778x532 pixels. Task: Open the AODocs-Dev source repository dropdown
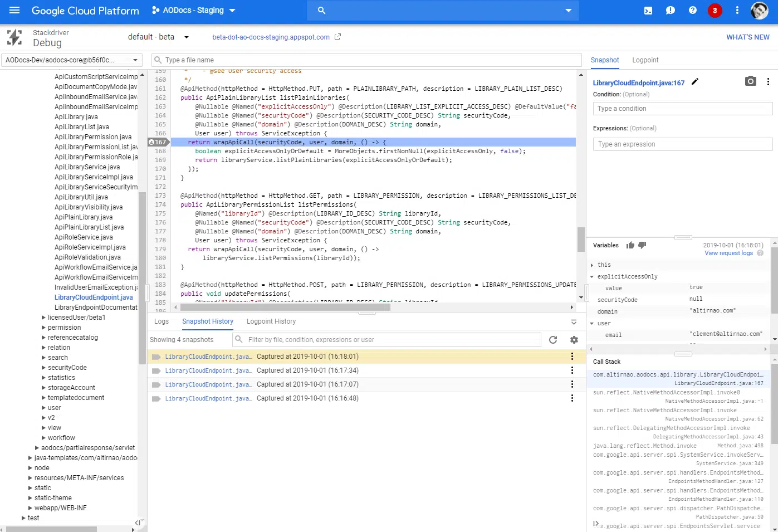[72, 60]
